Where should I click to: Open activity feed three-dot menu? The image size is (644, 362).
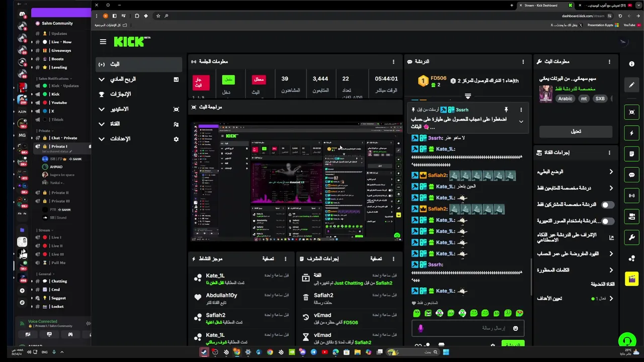pyautogui.click(x=285, y=258)
